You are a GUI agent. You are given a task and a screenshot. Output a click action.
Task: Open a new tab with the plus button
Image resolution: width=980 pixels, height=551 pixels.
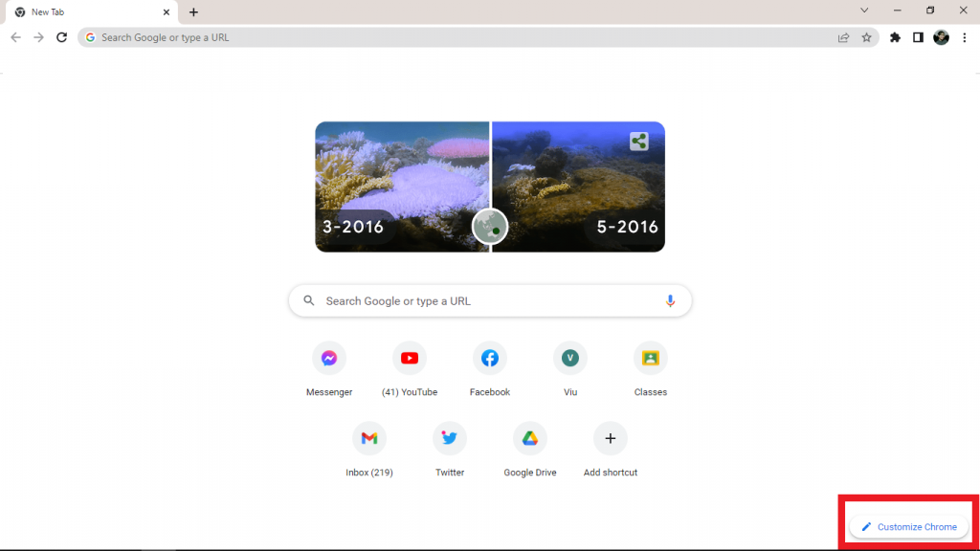pos(193,12)
